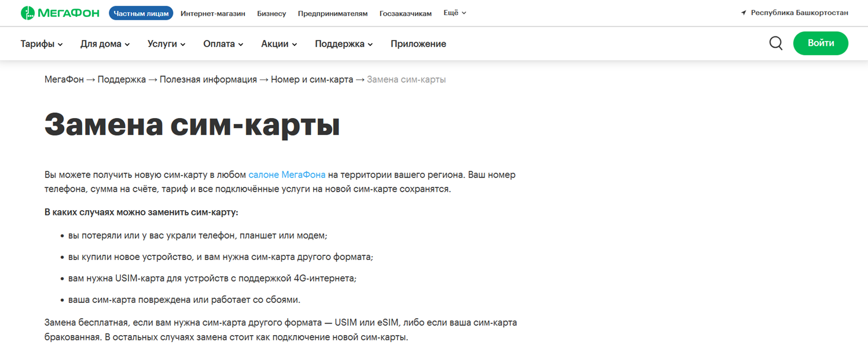Open site search magnifier icon
This screenshot has height=363, width=868.
[x=776, y=43]
